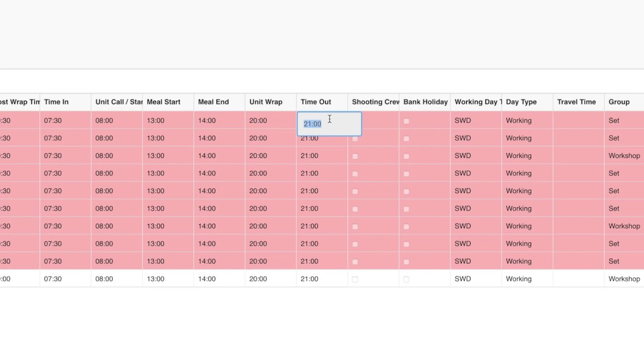Click the Bank Holiday column header
644x362 pixels.
pyautogui.click(x=425, y=102)
